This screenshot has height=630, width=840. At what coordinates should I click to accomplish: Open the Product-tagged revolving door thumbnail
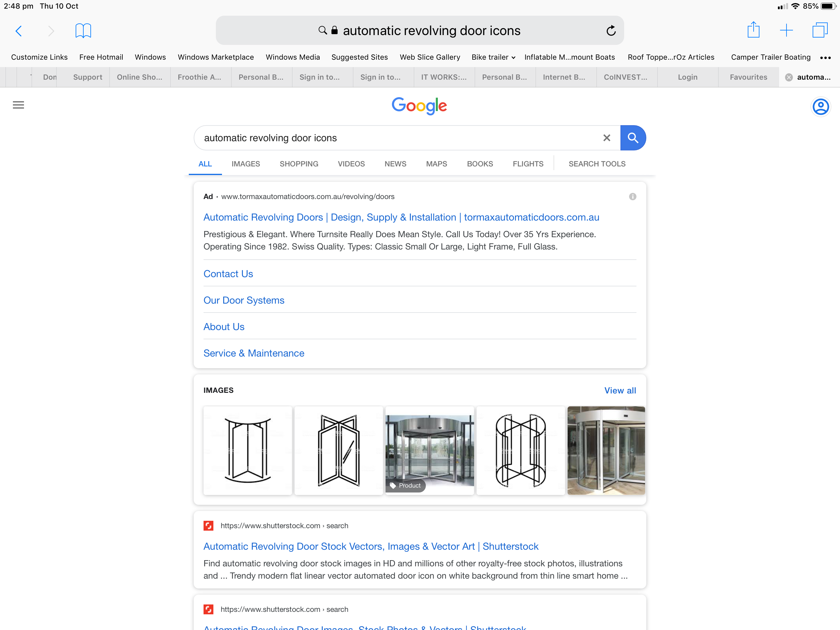tap(430, 450)
